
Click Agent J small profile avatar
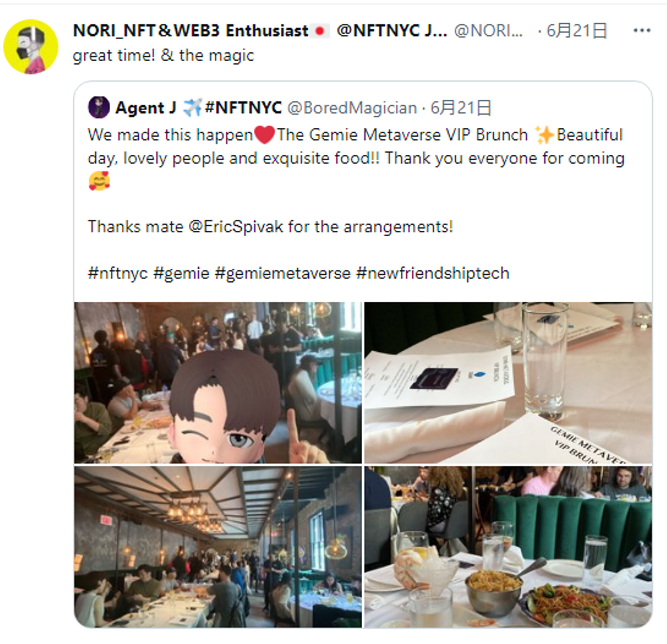(x=99, y=107)
